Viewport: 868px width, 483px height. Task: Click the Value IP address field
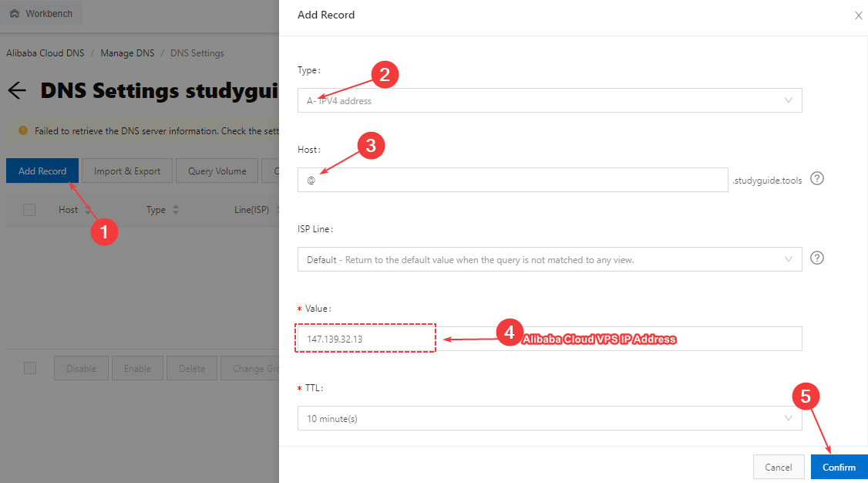[x=549, y=339]
